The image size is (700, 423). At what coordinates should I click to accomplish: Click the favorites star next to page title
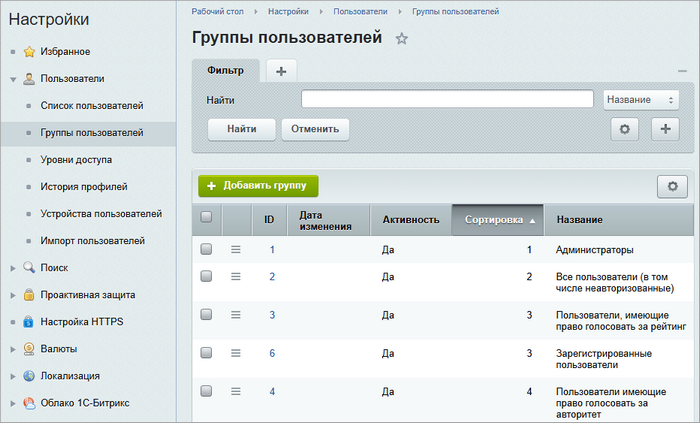coord(402,39)
